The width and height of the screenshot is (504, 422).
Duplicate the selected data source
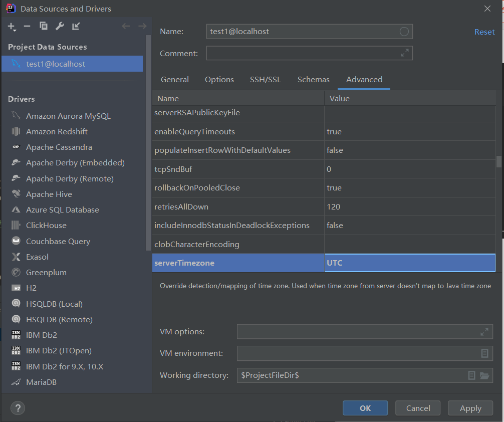pos(44,26)
